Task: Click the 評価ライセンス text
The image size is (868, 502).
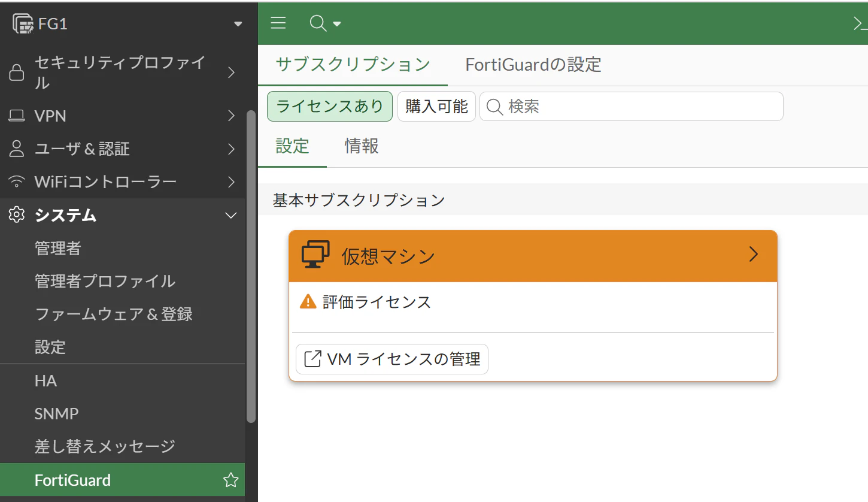Action: (377, 302)
